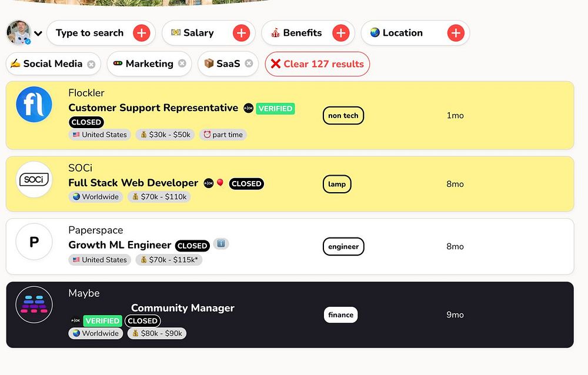This screenshot has width=588, height=375.
Task: Click the plus icon on Salary filter
Action: tap(242, 33)
